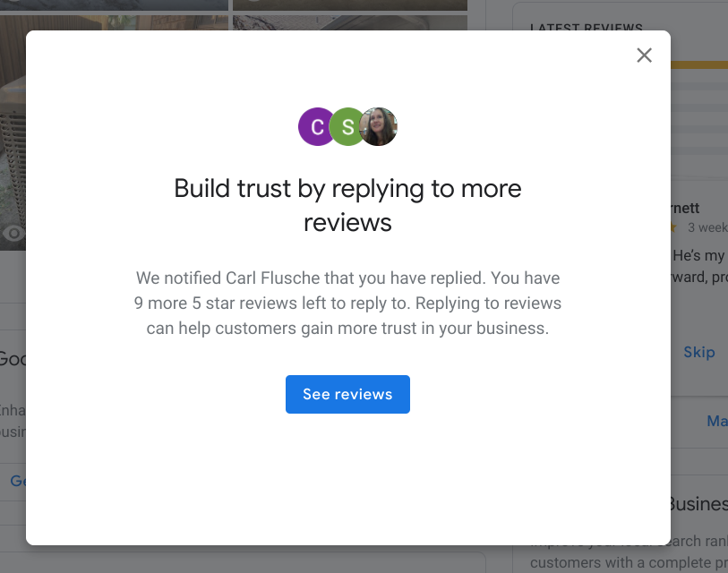
Task: Click the eye views icon on photo
Action: [13, 233]
